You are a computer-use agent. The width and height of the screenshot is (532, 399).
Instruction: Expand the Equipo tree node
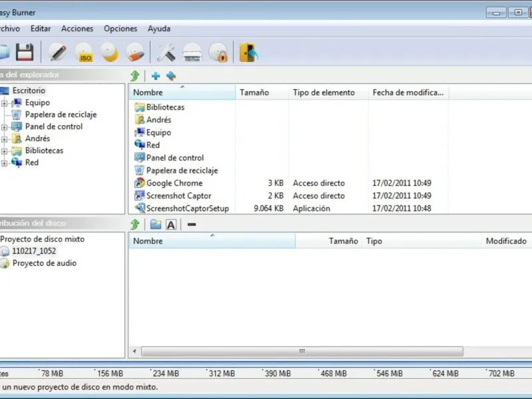5,103
